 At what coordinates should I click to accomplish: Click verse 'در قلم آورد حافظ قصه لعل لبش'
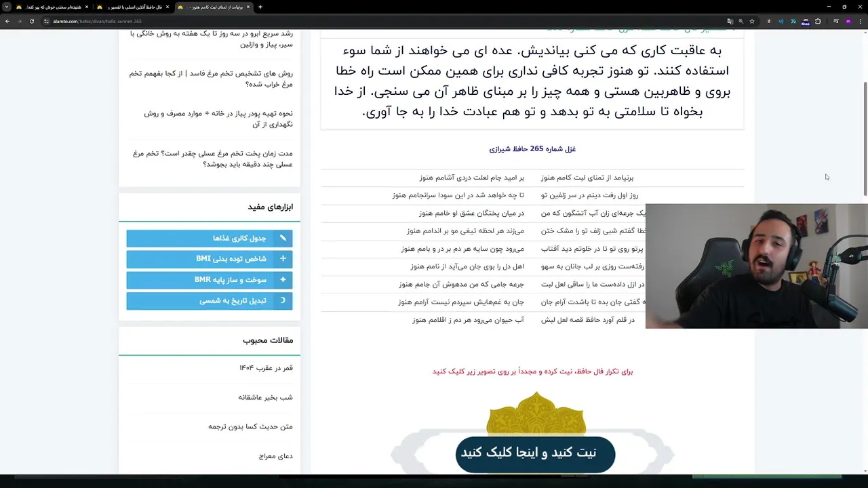(588, 320)
